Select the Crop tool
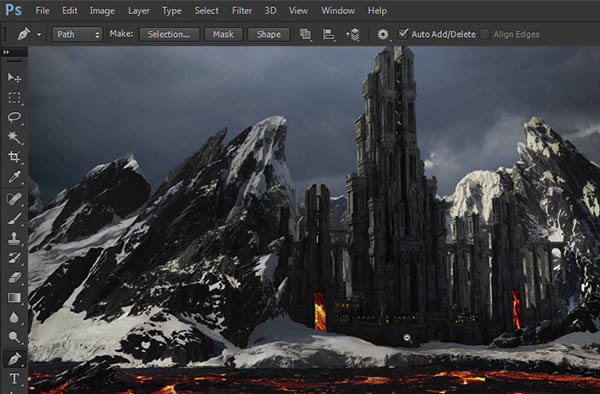The image size is (600, 394). [x=15, y=156]
